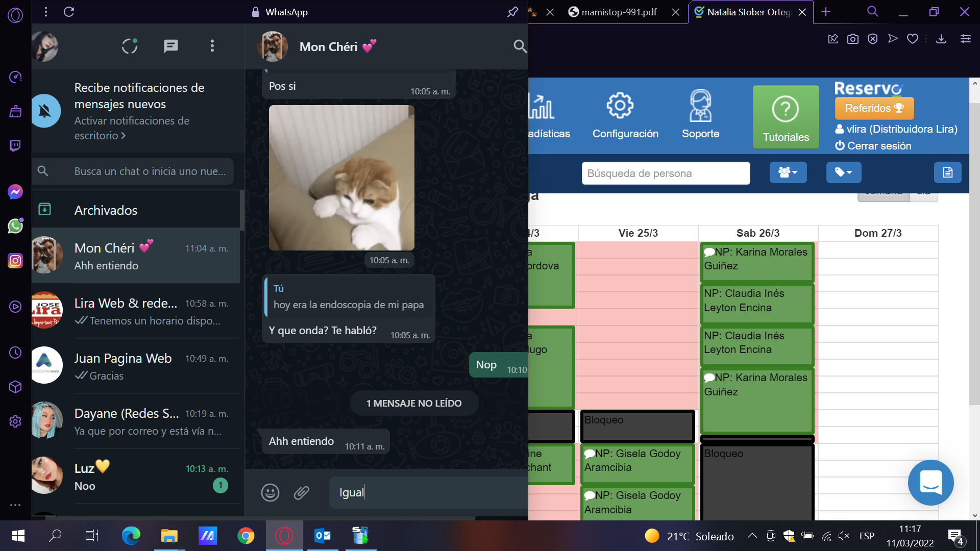Open new chat message icon
Image resolution: width=980 pixels, height=551 pixels.
pos(170,46)
